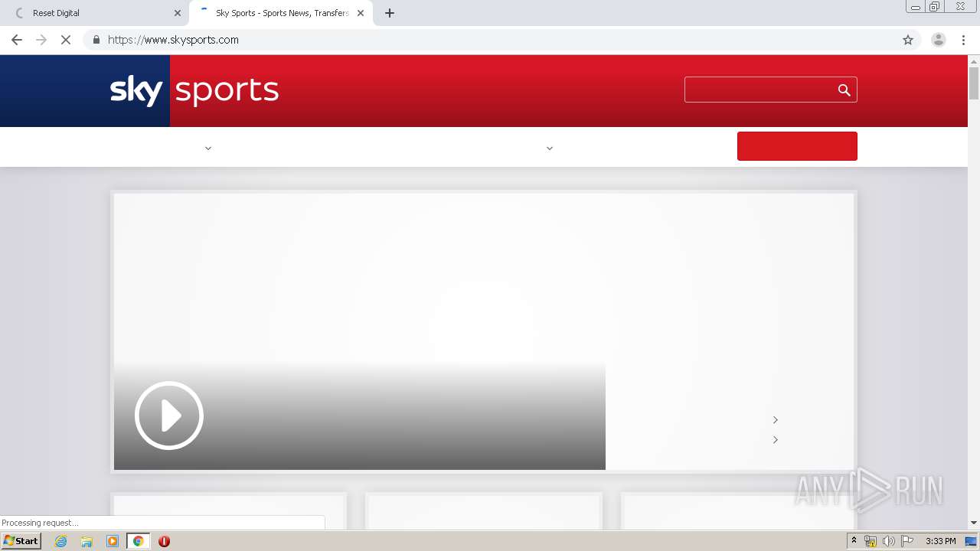This screenshot has width=980, height=551.
Task: Click the search magnifier icon
Action: pos(844,90)
